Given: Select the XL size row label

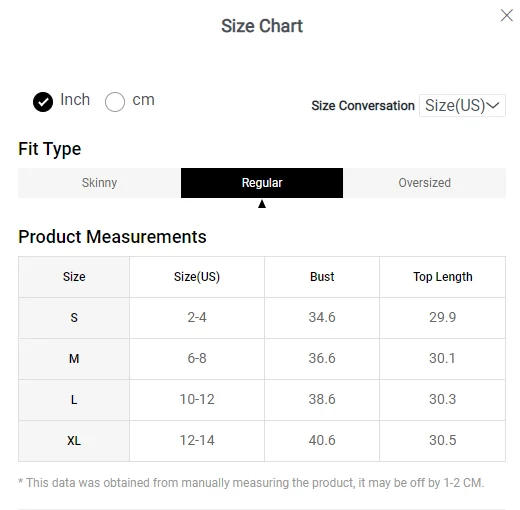Looking at the screenshot, I should [74, 441].
